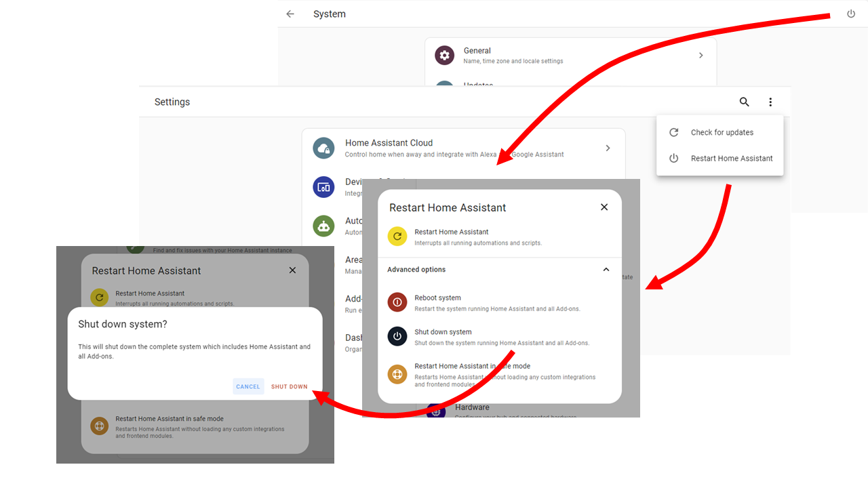The width and height of the screenshot is (868, 488).
Task: Open Home Assistant Cloud settings row
Action: click(x=464, y=148)
